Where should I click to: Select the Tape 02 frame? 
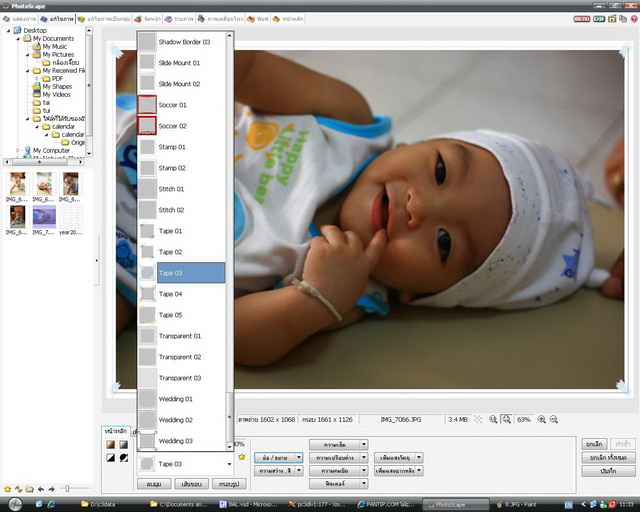pos(182,252)
